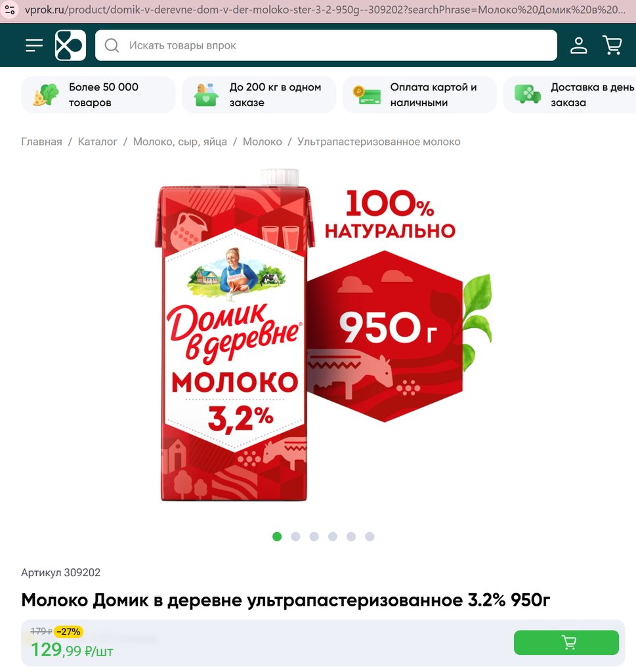This screenshot has height=672, width=636.
Task: Click the green delivery truck icon
Action: pos(528,94)
